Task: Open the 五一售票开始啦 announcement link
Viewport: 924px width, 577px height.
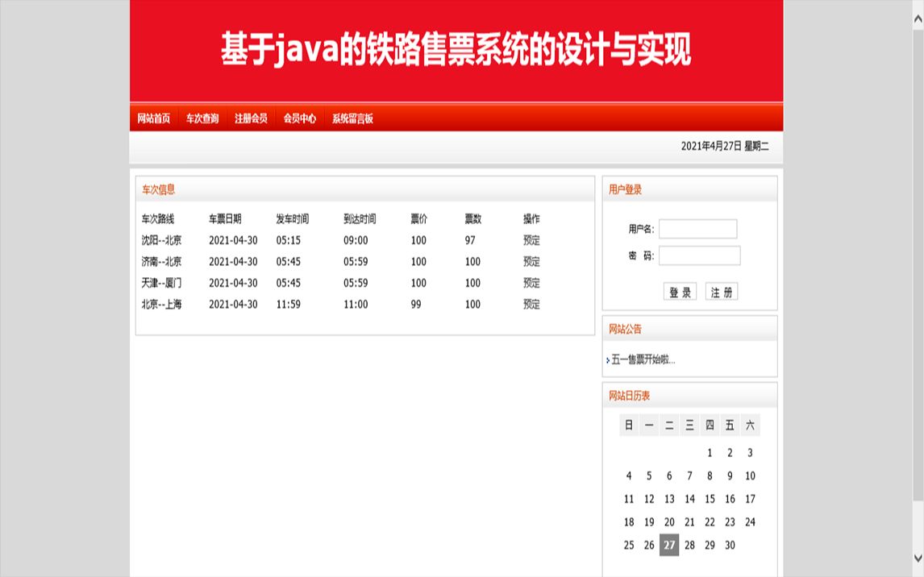Action: click(x=643, y=360)
